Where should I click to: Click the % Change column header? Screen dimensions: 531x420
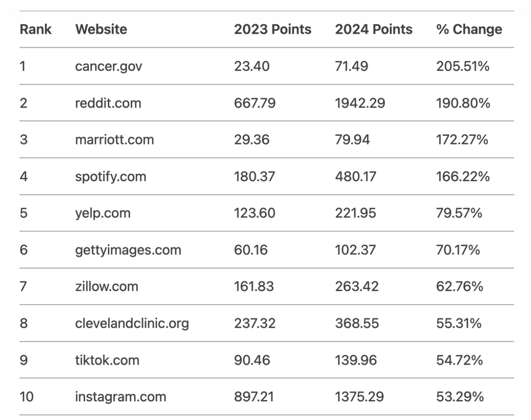tap(469, 29)
